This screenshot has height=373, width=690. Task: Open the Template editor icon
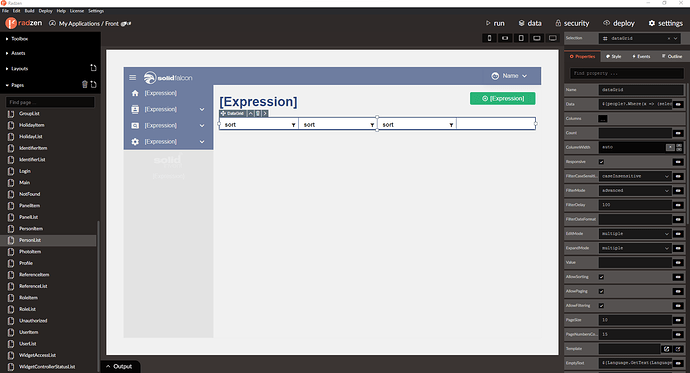(666, 349)
